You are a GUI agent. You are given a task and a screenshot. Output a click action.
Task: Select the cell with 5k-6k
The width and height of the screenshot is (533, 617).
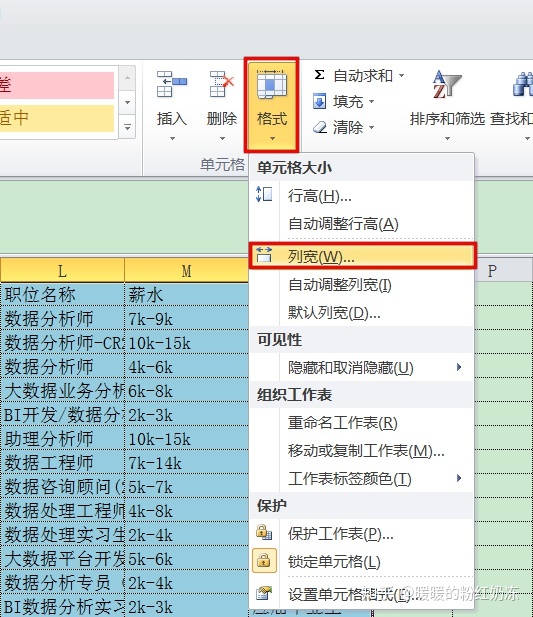pos(186,558)
